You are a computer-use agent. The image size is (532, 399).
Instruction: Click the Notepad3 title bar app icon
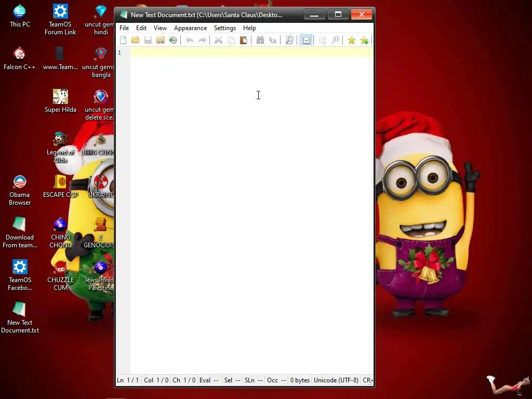pos(124,15)
